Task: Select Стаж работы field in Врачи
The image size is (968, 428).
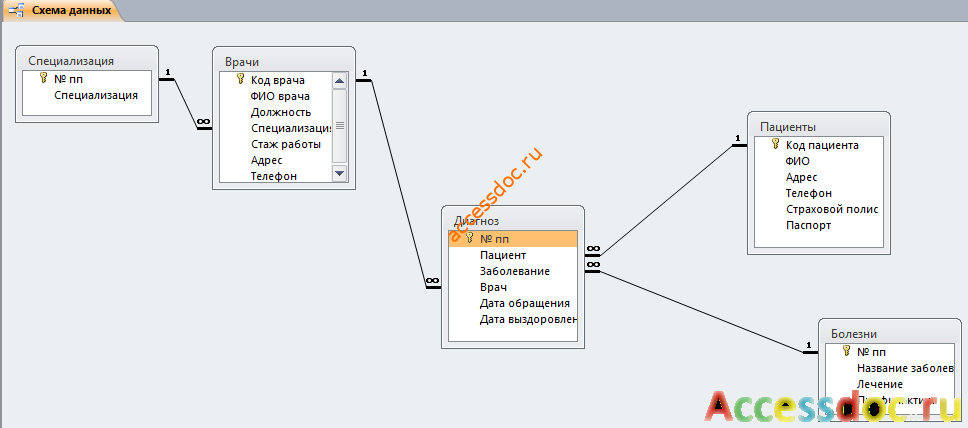Action: 286,145
